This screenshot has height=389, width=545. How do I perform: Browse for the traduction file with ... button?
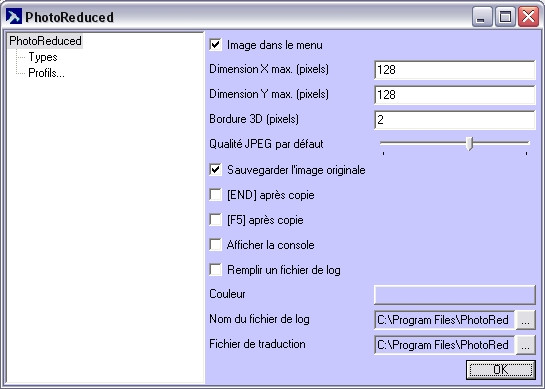tap(525, 345)
